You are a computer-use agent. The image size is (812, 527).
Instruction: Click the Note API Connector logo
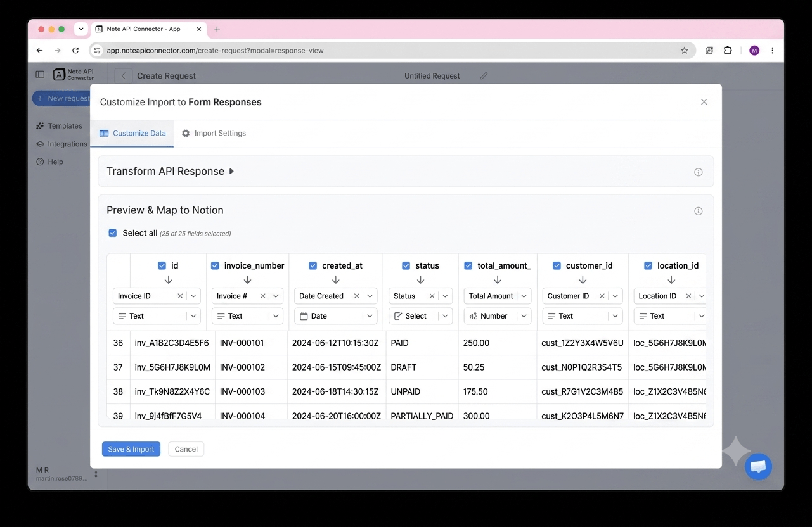[74, 75]
